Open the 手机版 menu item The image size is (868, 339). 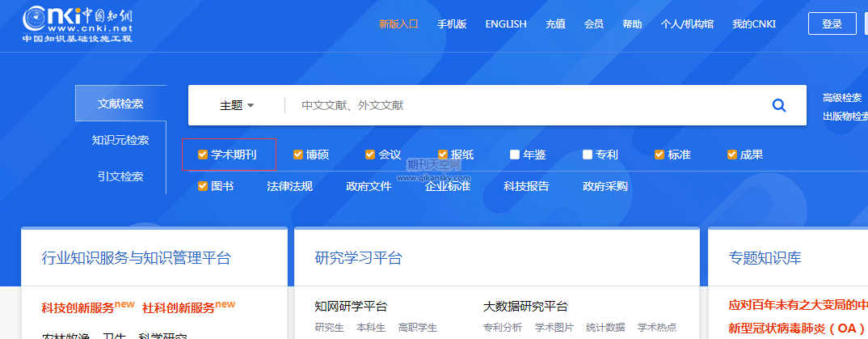coord(452,23)
